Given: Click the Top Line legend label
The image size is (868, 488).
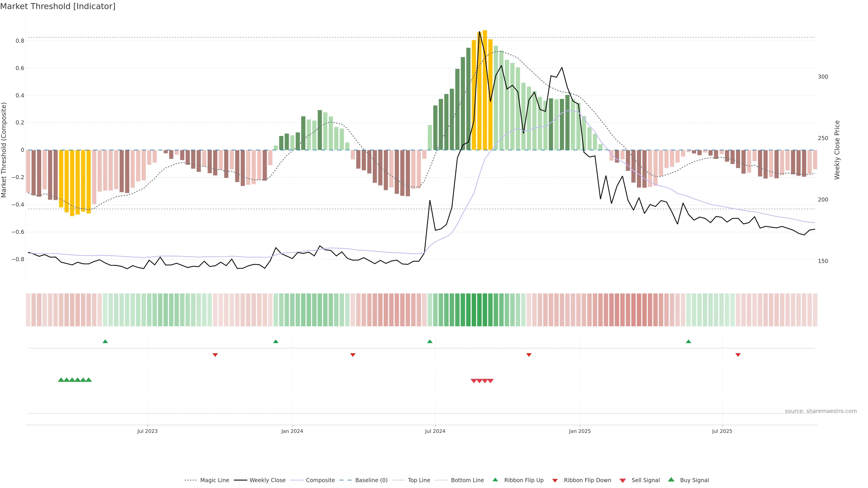Looking at the screenshot, I should 419,480.
